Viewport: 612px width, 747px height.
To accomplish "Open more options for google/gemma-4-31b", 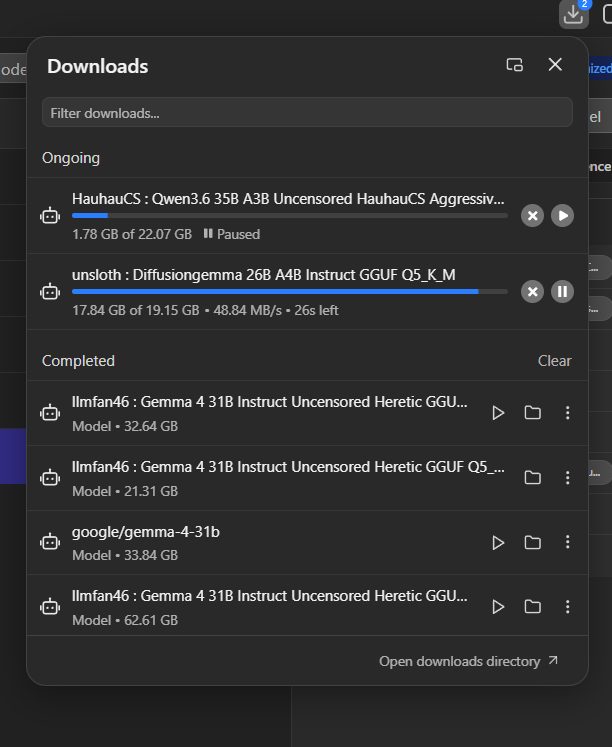I will 567,542.
